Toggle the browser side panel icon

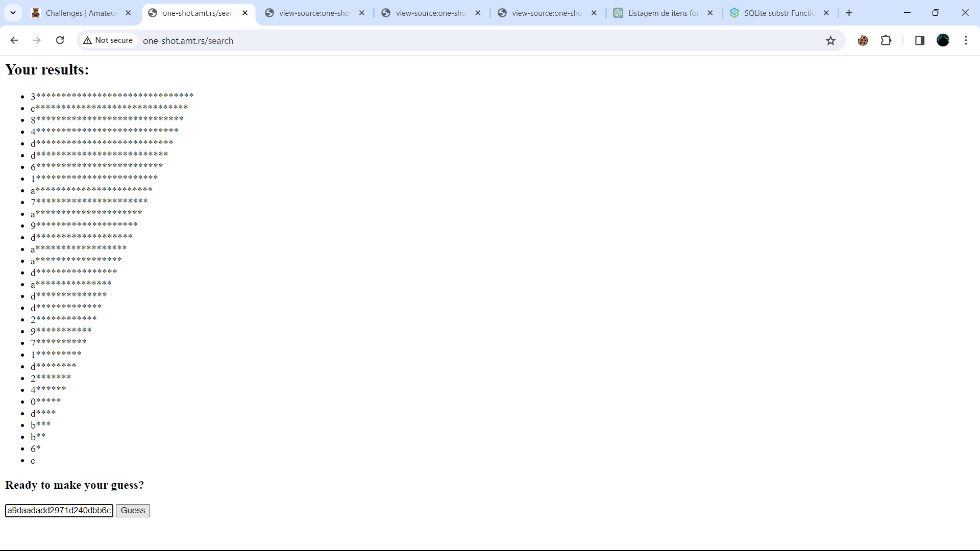pyautogui.click(x=920, y=40)
